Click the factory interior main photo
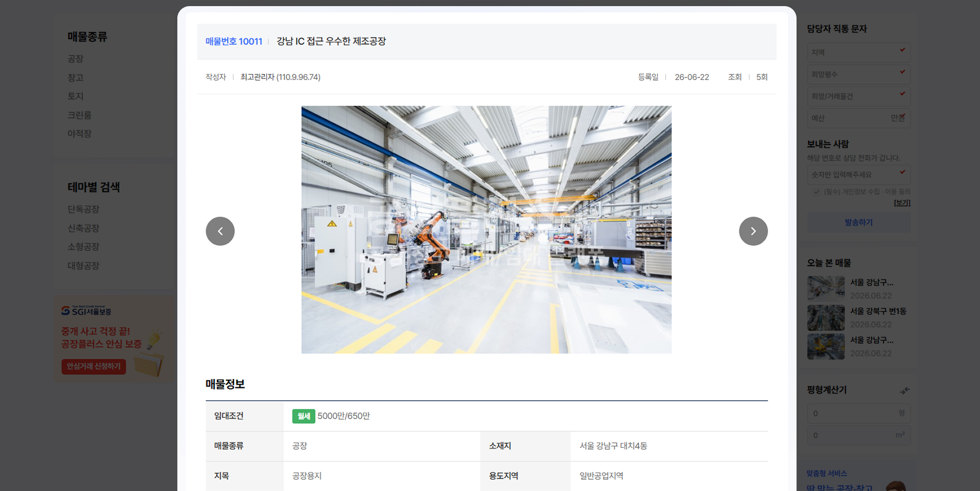The image size is (980, 491). [486, 229]
